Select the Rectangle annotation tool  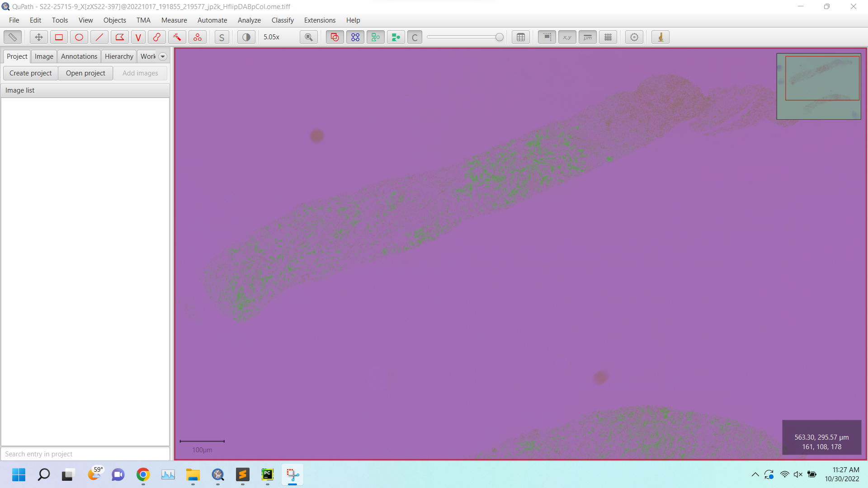(59, 37)
